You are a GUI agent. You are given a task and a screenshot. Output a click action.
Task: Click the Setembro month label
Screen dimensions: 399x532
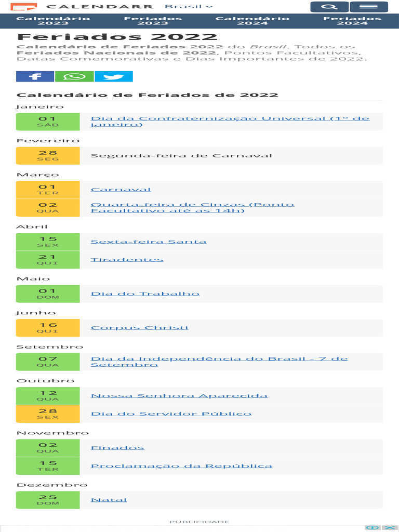pyautogui.click(x=49, y=347)
